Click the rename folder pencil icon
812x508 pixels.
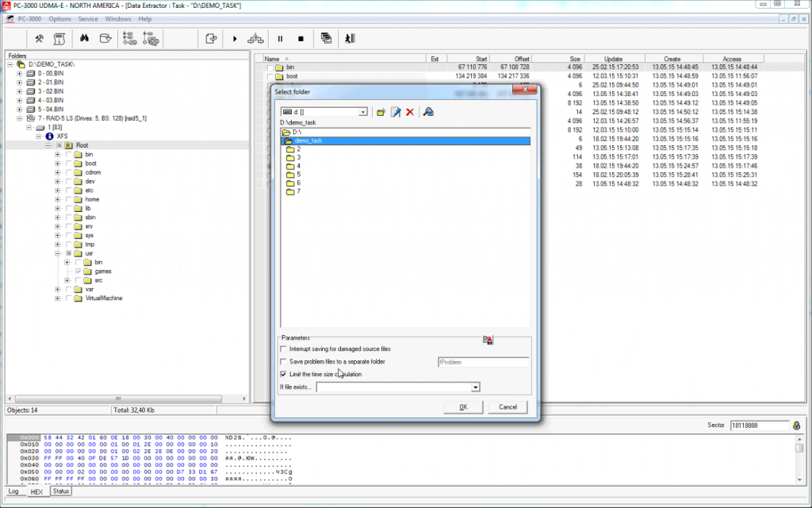point(396,113)
